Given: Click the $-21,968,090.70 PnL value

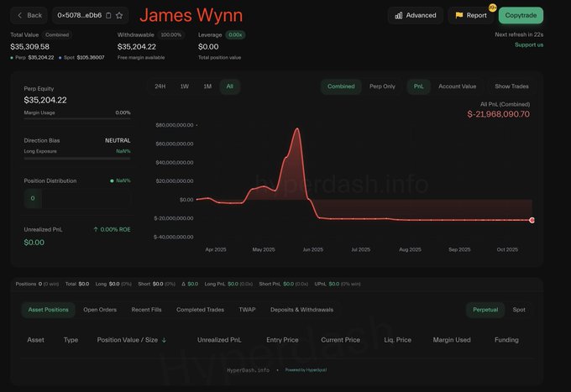Looking at the screenshot, I should (499, 114).
